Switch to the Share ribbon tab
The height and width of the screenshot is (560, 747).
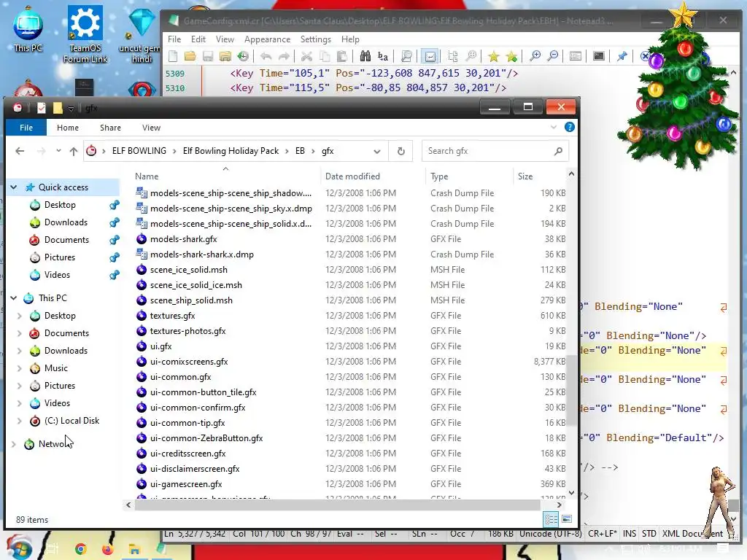(110, 128)
